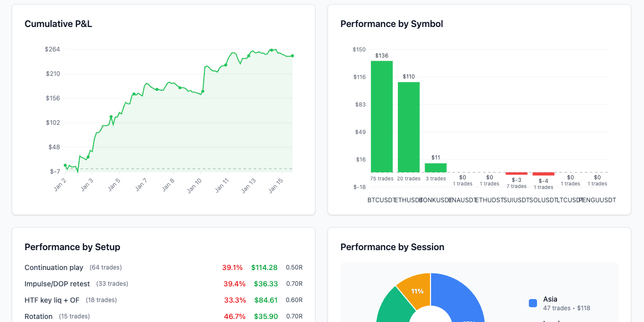Click the '3 trades' label
Screen dimensions: 644x322
click(436, 179)
